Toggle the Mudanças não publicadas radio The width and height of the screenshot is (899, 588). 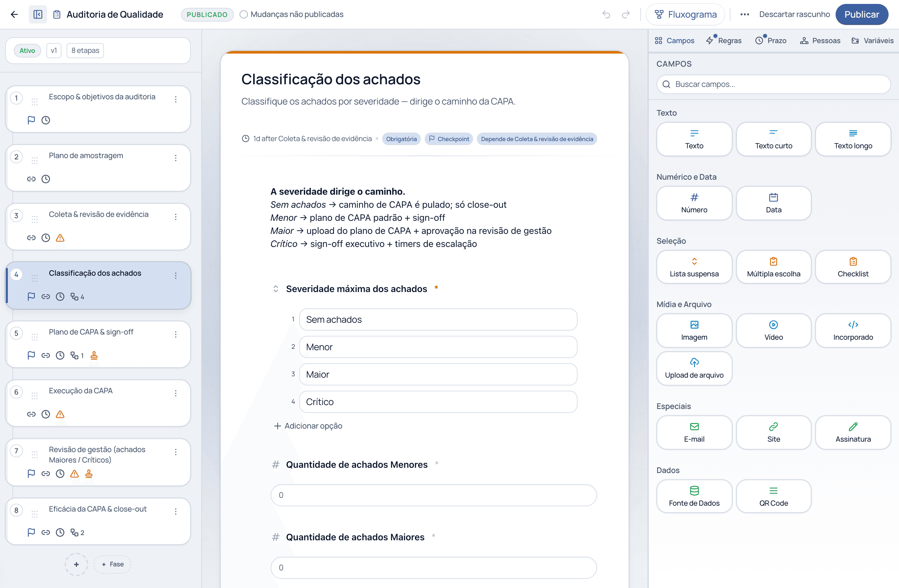coord(244,14)
